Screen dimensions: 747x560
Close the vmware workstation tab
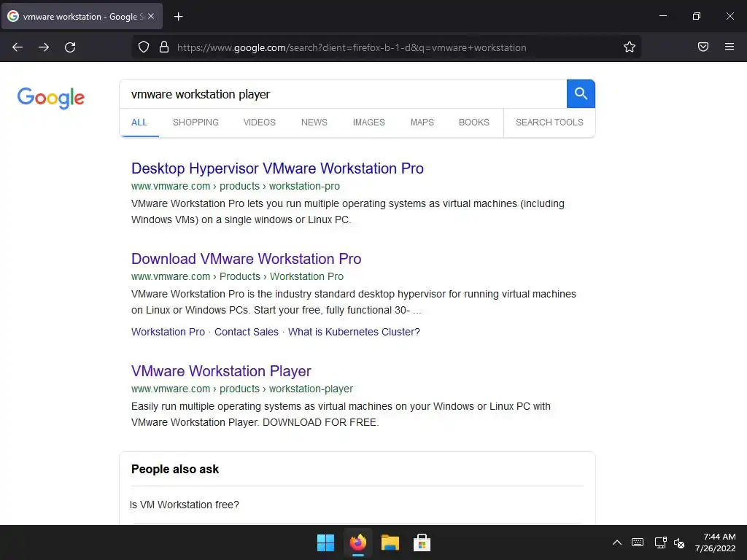tap(151, 16)
